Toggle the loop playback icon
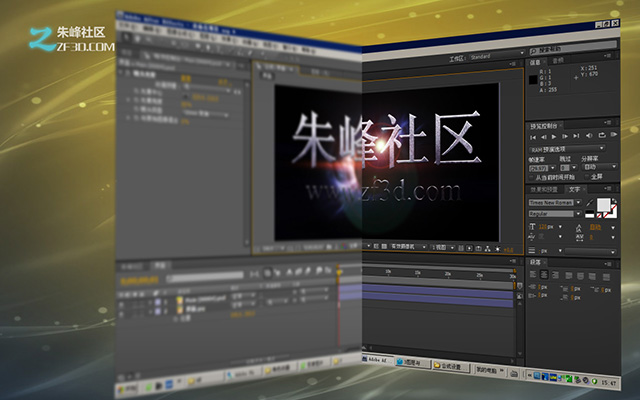The height and width of the screenshot is (400, 640). click(x=602, y=135)
